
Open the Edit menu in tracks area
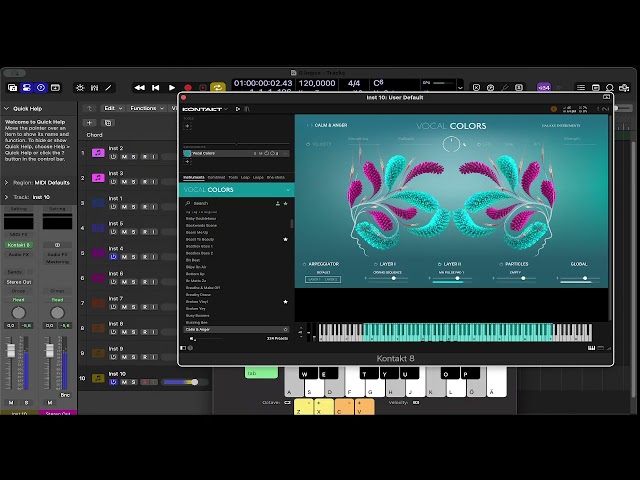coord(113,108)
